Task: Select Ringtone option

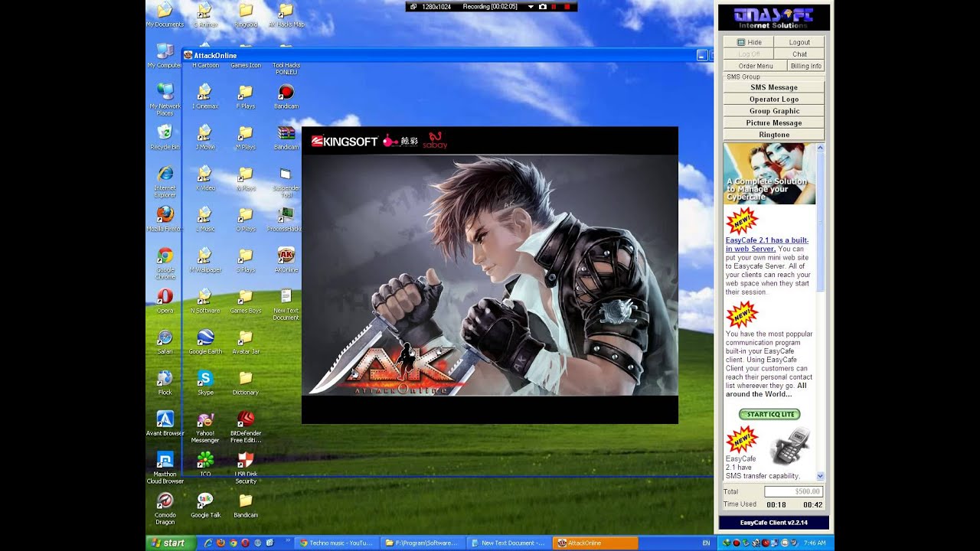Action: (x=774, y=135)
